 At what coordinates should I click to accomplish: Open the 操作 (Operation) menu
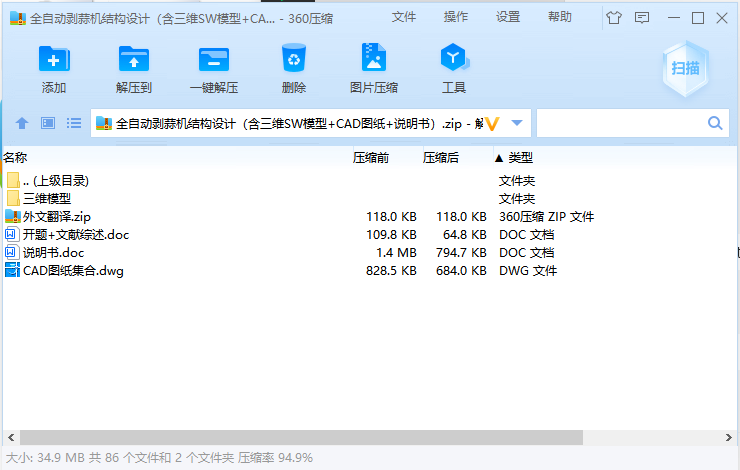pos(456,17)
